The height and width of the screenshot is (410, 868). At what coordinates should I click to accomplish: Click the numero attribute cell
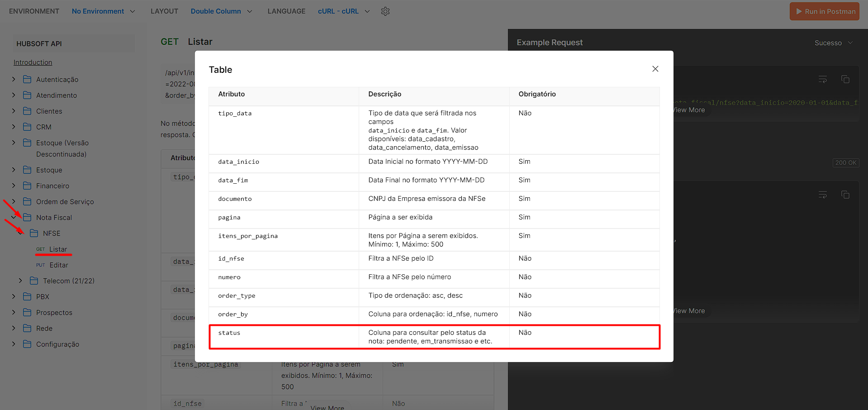284,279
